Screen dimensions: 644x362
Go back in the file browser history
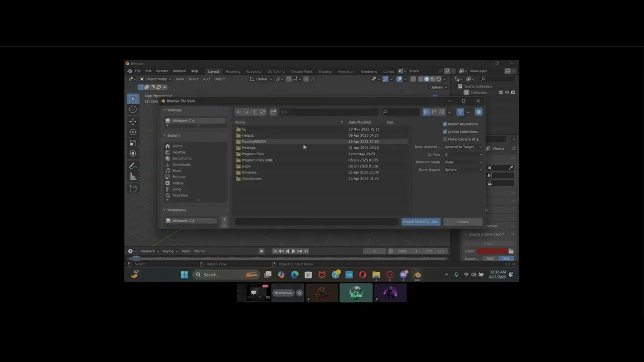coord(239,112)
